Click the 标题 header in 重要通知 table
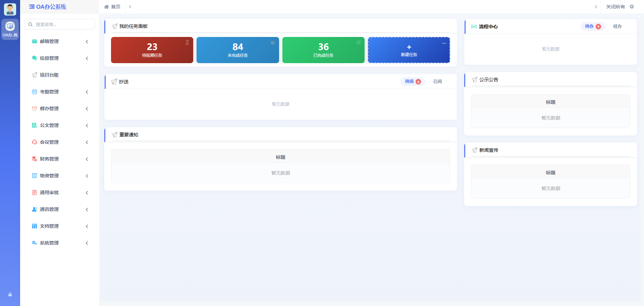 coord(280,157)
